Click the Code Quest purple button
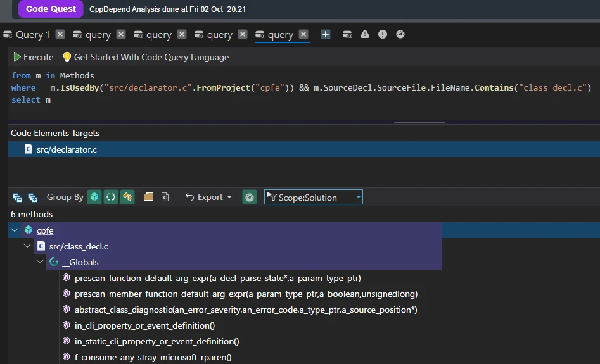 pyautogui.click(x=51, y=9)
